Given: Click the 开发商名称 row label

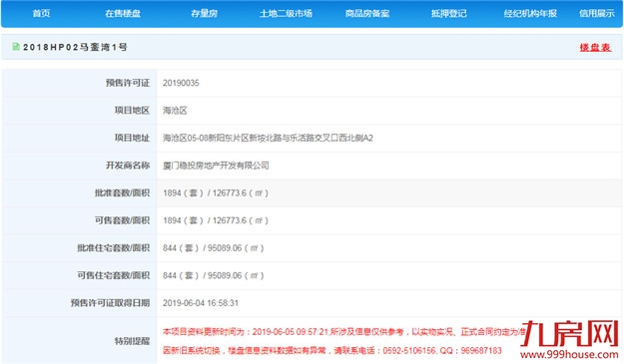Looking at the screenshot, I should 128,166.
